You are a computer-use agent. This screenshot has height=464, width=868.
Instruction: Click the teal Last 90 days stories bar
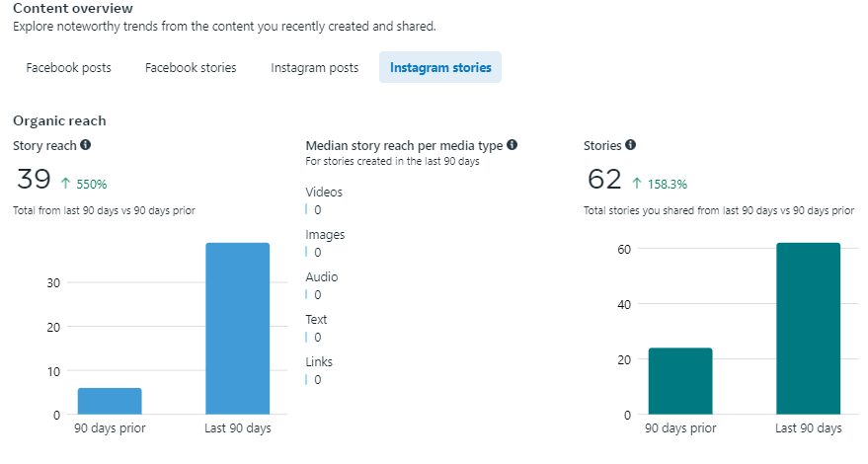[x=808, y=329]
